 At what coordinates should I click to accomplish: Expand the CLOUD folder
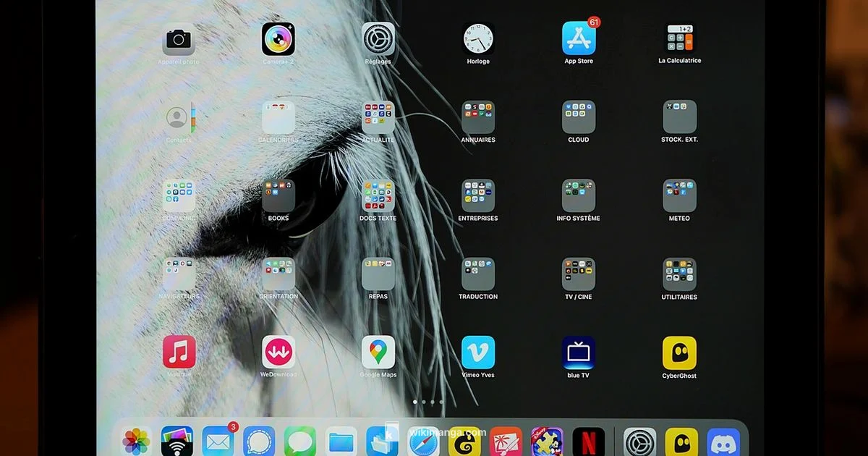click(x=579, y=117)
